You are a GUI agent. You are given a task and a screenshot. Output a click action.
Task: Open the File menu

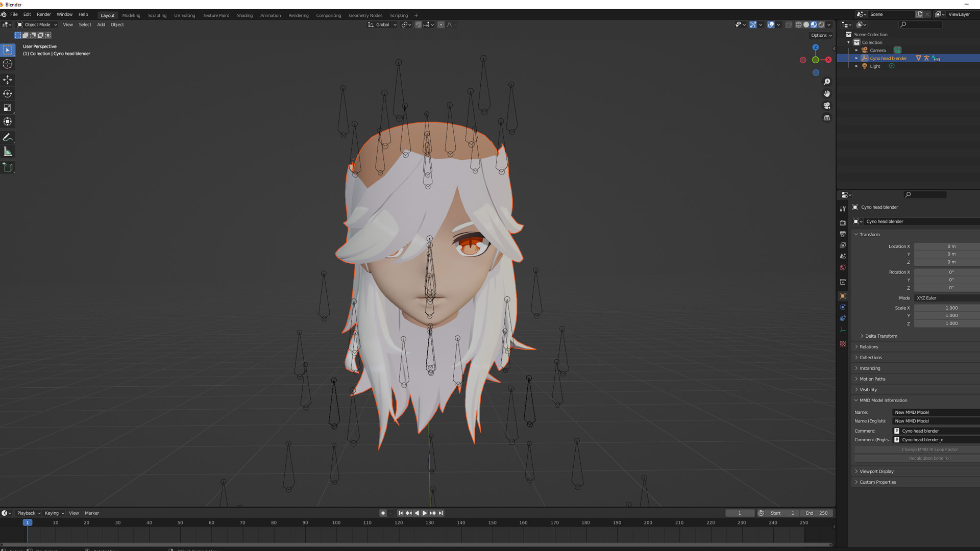point(14,14)
